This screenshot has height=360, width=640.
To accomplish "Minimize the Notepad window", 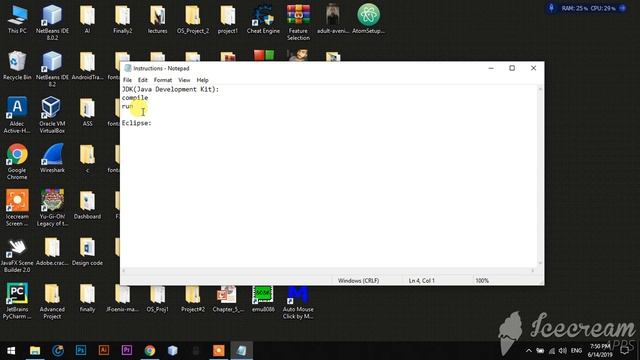I will pyautogui.click(x=491, y=68).
